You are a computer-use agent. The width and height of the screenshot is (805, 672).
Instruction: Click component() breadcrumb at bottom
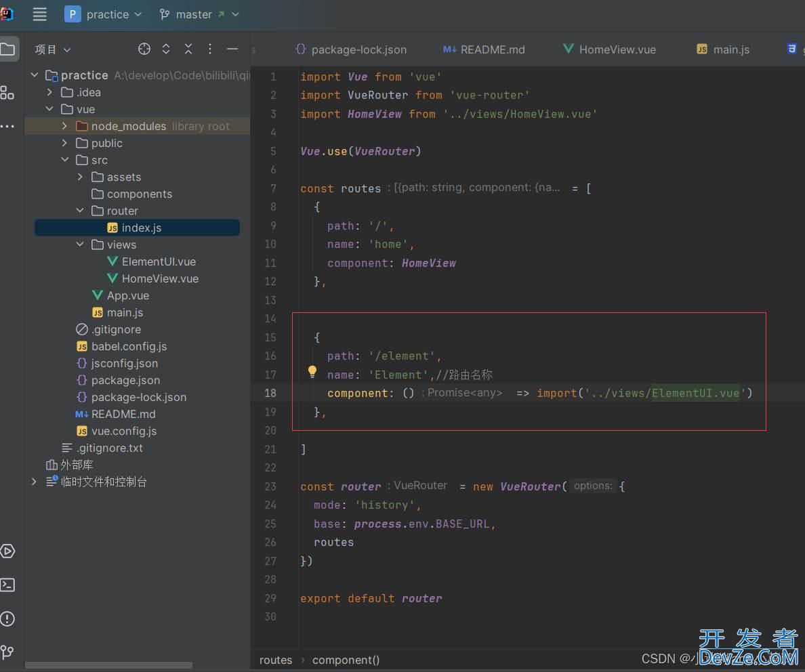pos(346,660)
